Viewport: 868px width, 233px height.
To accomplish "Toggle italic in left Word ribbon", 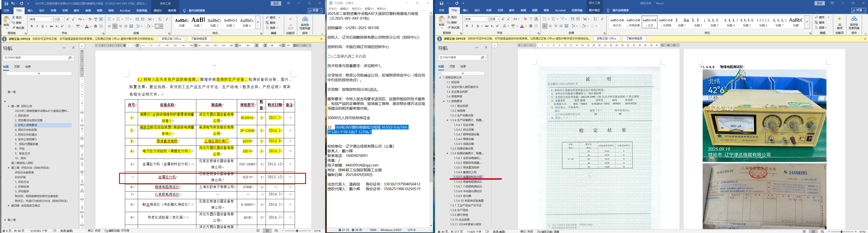I will [x=37, y=26].
